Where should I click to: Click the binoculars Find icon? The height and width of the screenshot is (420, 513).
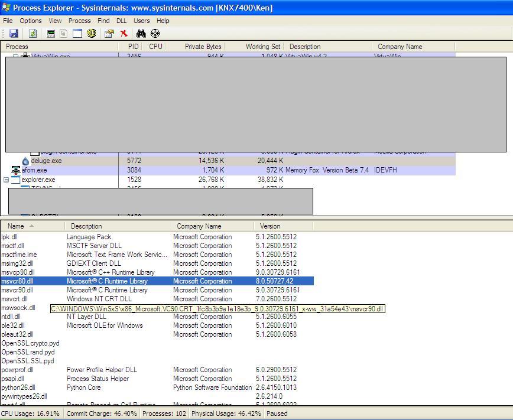coord(141,33)
